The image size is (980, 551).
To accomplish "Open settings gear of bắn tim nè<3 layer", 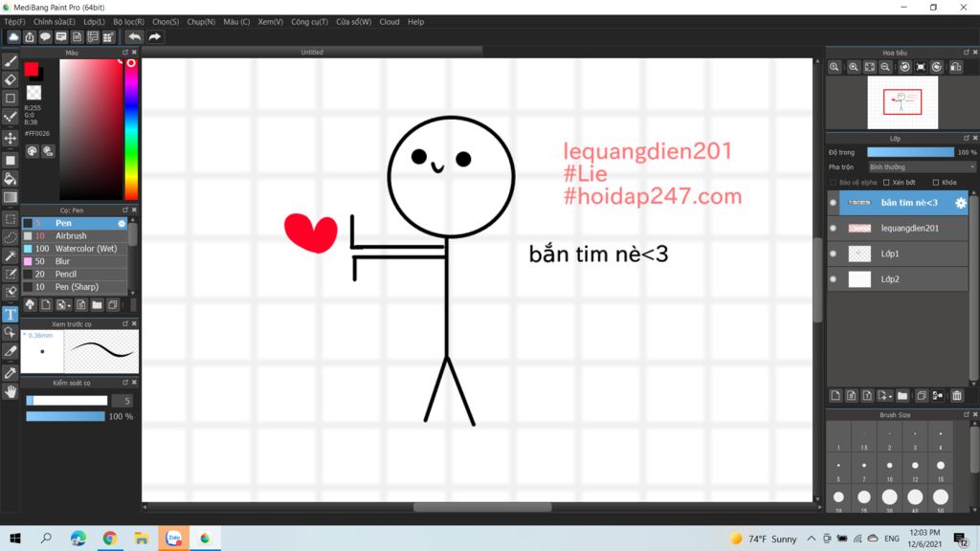I will click(x=961, y=203).
